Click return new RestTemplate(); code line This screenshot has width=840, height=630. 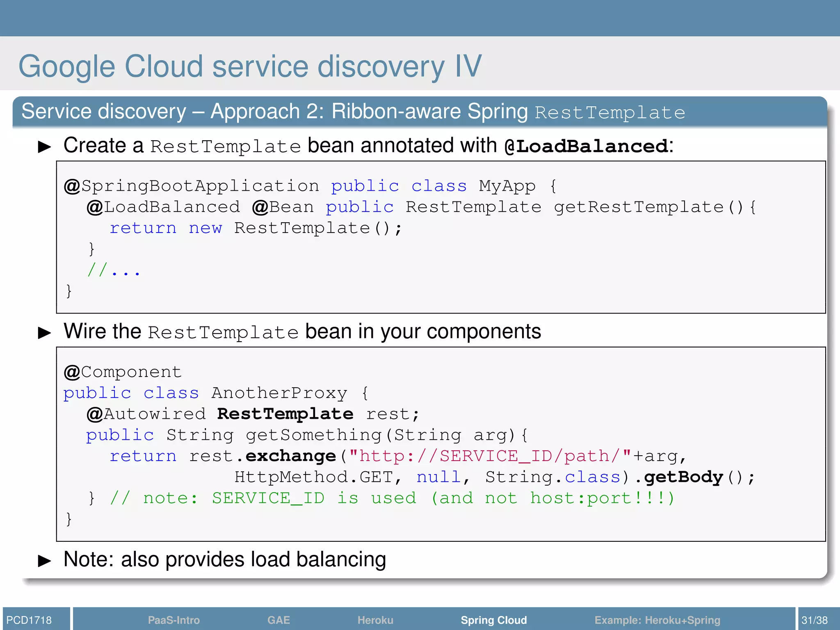click(256, 228)
